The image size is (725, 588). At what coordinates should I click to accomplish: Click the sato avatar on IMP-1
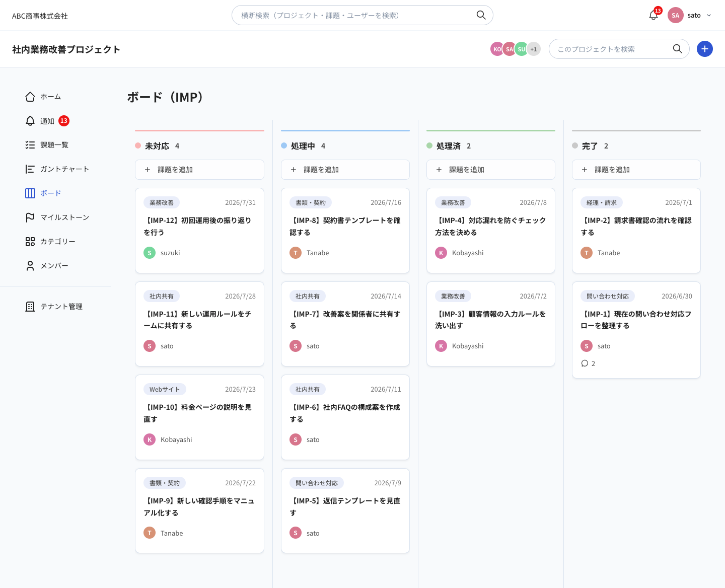coord(587,346)
